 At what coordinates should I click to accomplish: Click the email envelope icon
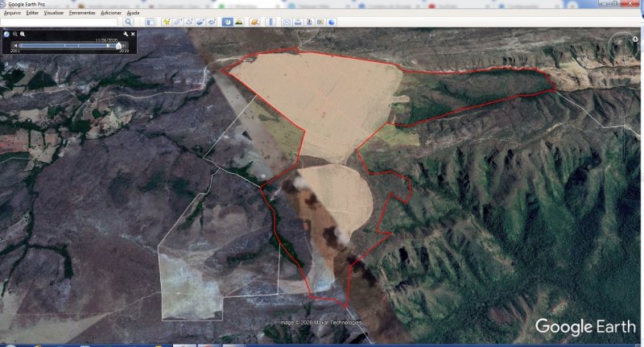286,22
